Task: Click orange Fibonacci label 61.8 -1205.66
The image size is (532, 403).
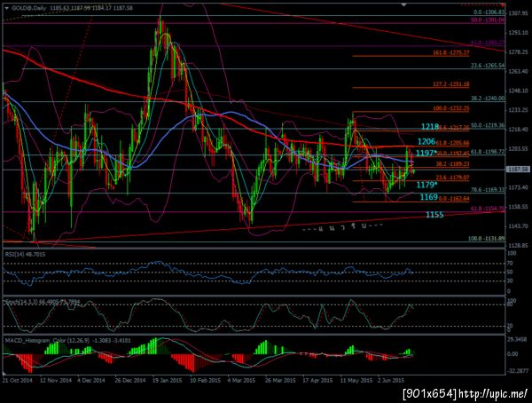Action: tap(452, 143)
